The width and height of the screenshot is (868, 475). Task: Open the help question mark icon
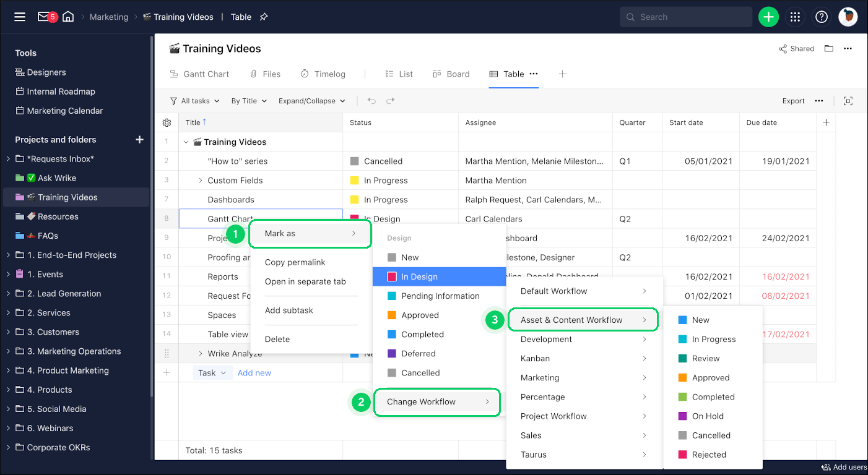(x=822, y=17)
